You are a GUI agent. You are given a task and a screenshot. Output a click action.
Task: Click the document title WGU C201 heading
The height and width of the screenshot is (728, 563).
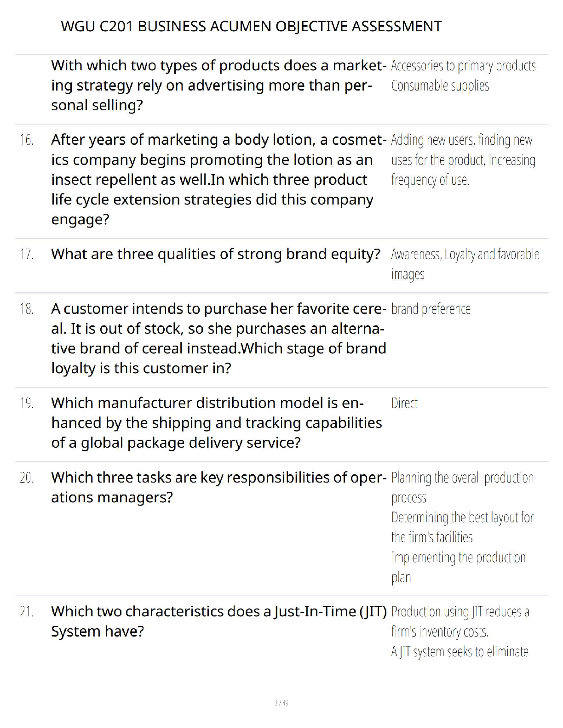point(251,26)
